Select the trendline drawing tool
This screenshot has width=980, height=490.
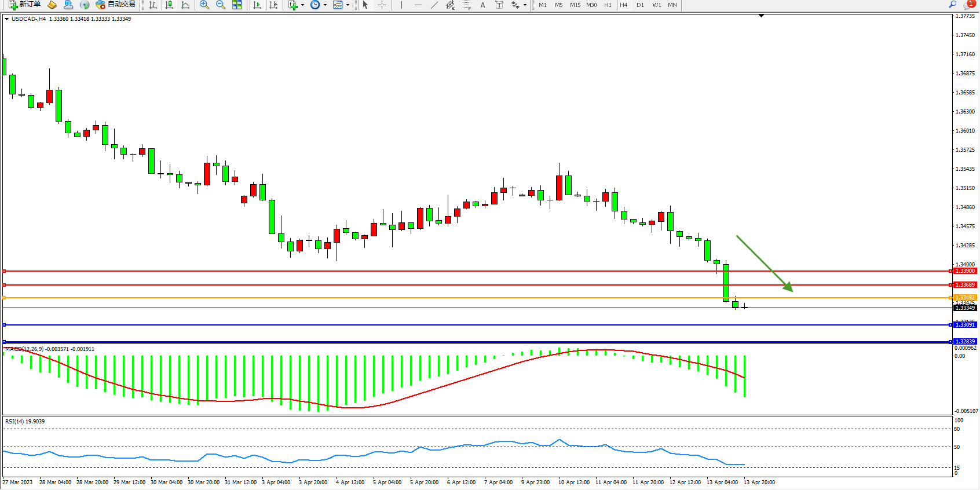(x=434, y=5)
